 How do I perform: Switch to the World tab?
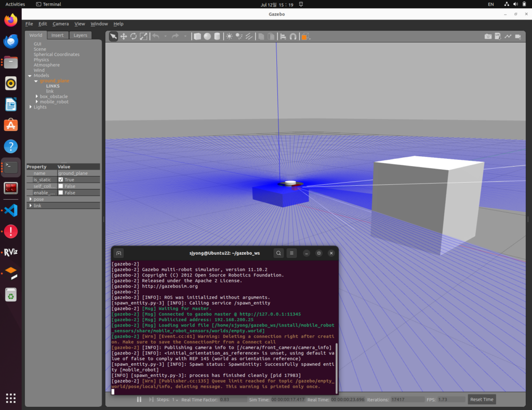coord(36,35)
